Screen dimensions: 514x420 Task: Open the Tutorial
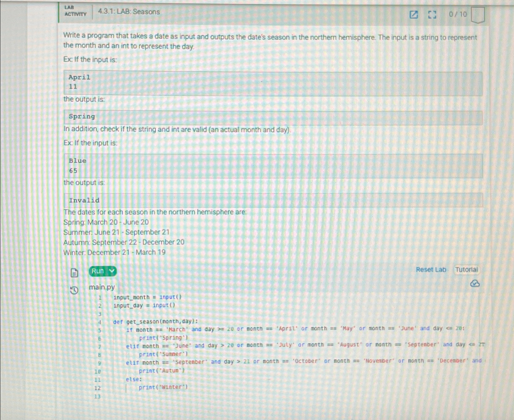click(x=466, y=269)
